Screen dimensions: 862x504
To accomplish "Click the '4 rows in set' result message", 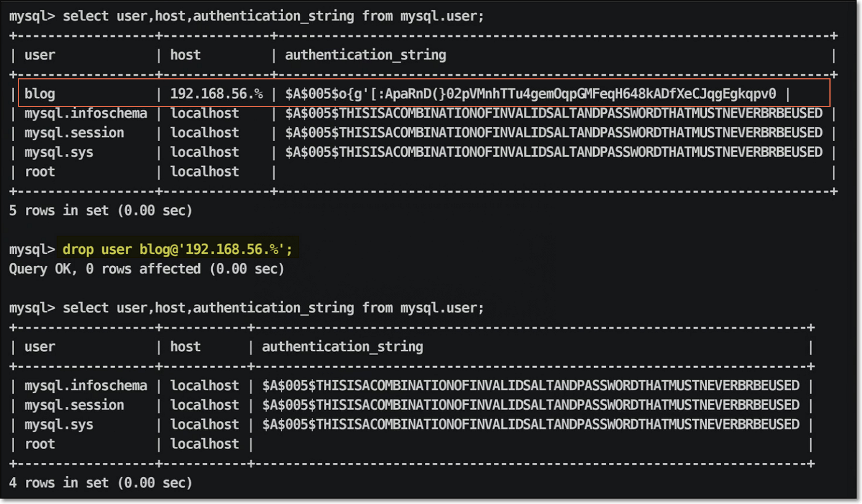I will (100, 482).
